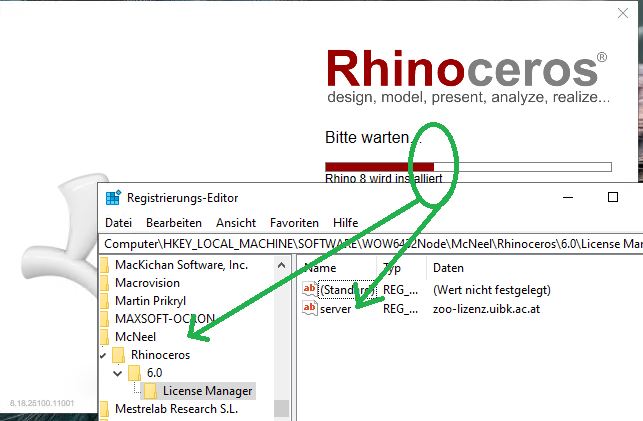Screen dimensions: 643x421
Task: Open the Hilfe menu
Action: [x=345, y=223]
